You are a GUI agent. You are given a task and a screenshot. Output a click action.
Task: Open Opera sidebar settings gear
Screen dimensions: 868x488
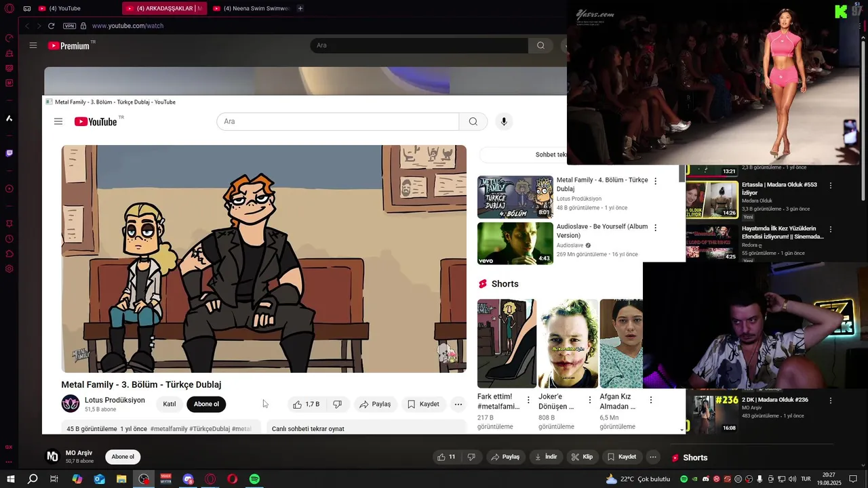point(9,269)
